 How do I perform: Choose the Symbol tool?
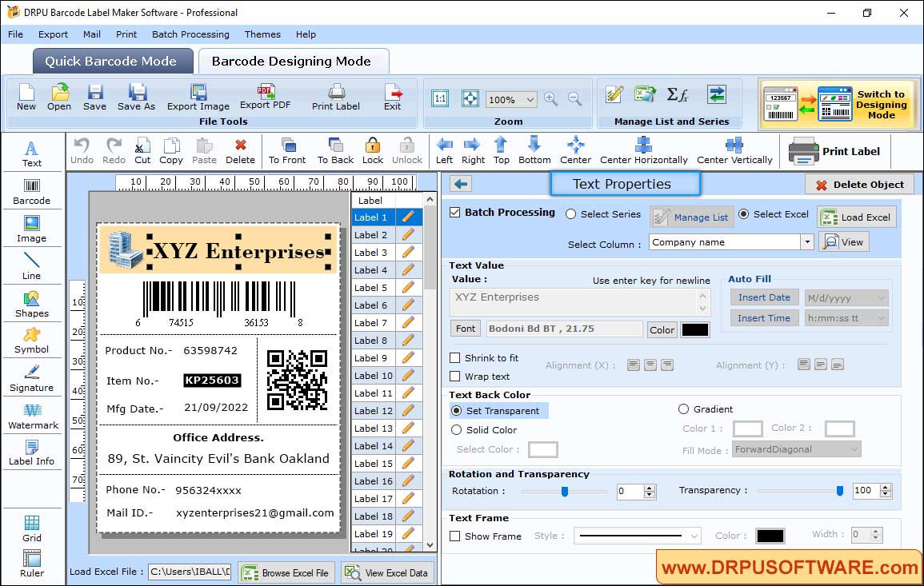(x=32, y=341)
